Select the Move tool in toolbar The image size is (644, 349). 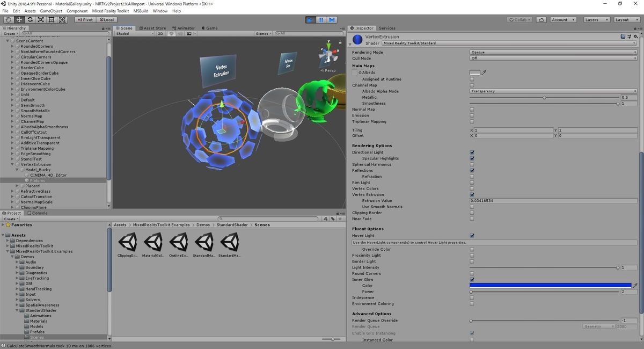pos(19,20)
